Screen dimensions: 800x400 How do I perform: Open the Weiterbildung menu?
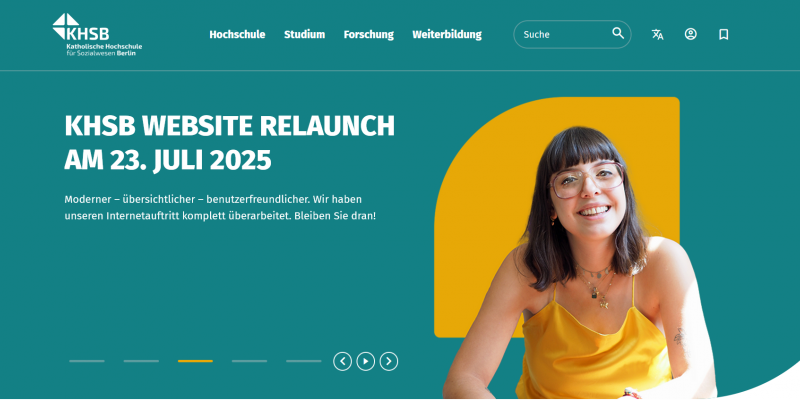(x=447, y=35)
